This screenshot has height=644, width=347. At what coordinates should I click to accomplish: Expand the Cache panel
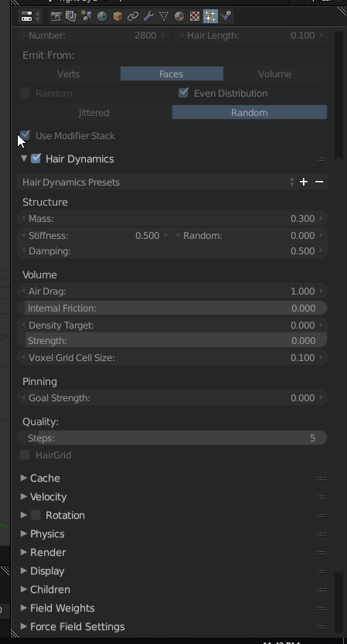pyautogui.click(x=24, y=478)
